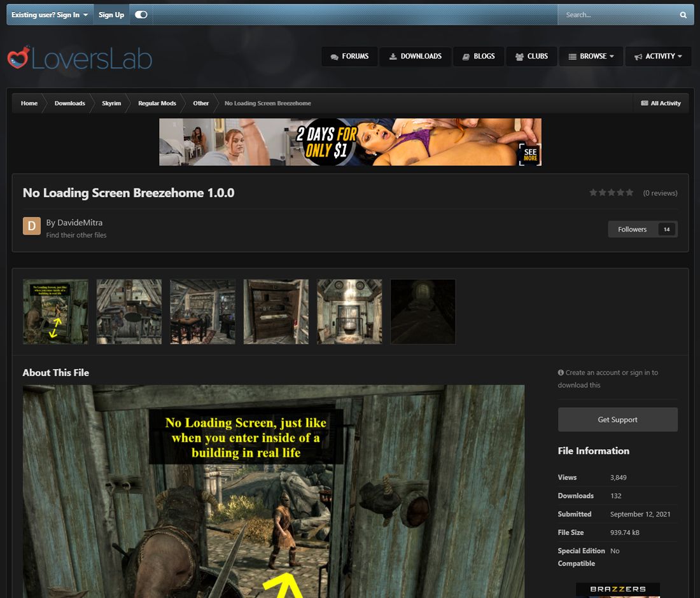Open the All Activity link
Viewport: 700px width, 598px height.
[x=661, y=103]
